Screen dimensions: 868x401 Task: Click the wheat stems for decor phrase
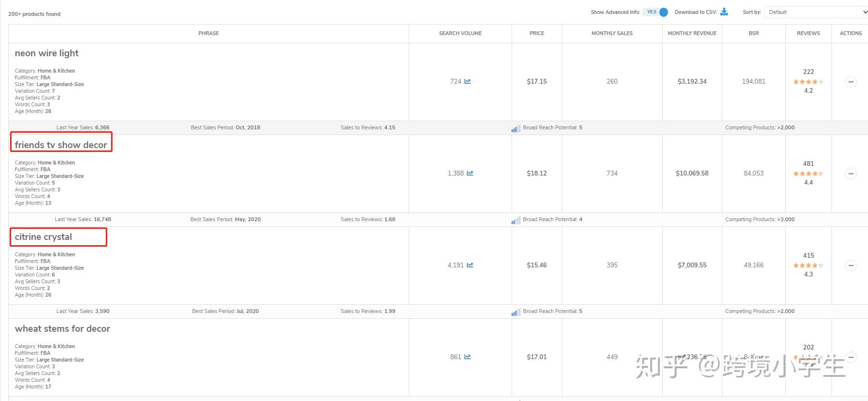[63, 328]
